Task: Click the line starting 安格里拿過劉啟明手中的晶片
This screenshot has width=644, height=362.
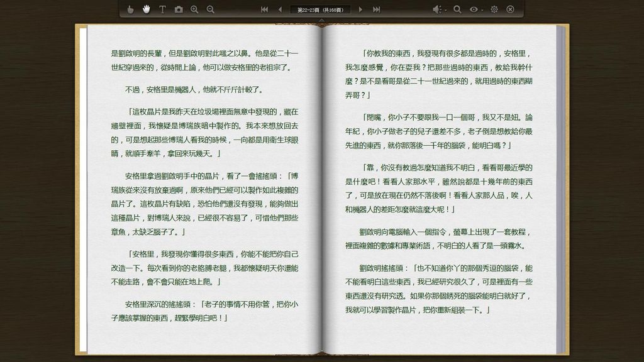Action: (211, 176)
